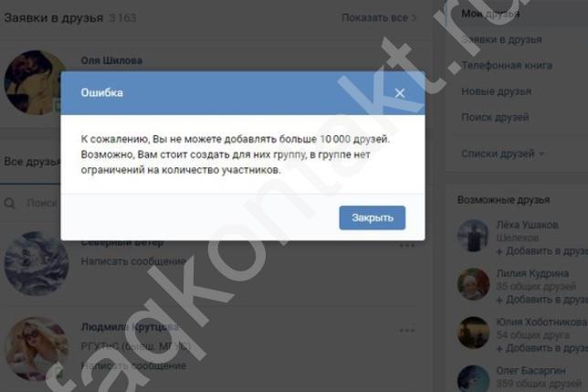Screen dimensions: 588x392
Task: Open Показать все friend requests link
Action: 379,17
